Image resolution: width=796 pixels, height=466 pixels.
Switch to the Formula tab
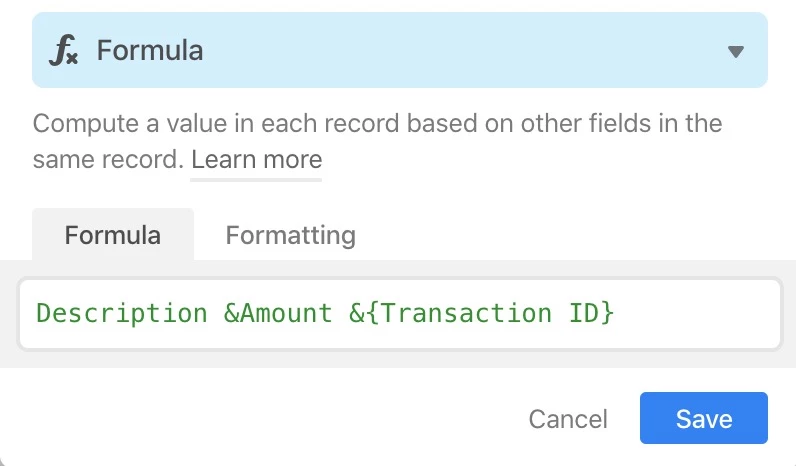tap(113, 235)
